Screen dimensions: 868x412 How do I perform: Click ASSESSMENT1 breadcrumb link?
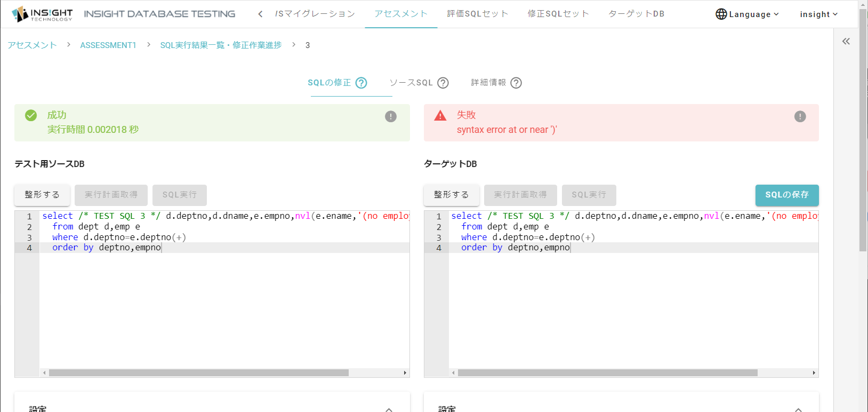coord(108,45)
